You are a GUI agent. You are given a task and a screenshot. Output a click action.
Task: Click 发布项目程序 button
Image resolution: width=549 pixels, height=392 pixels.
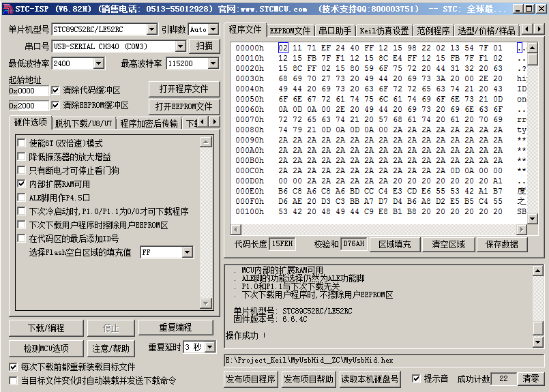pos(251,379)
